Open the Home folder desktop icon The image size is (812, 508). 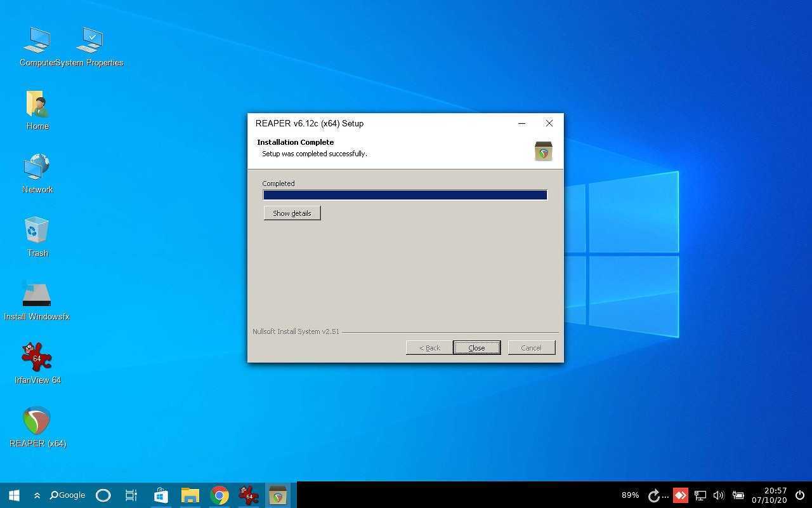pyautogui.click(x=37, y=104)
